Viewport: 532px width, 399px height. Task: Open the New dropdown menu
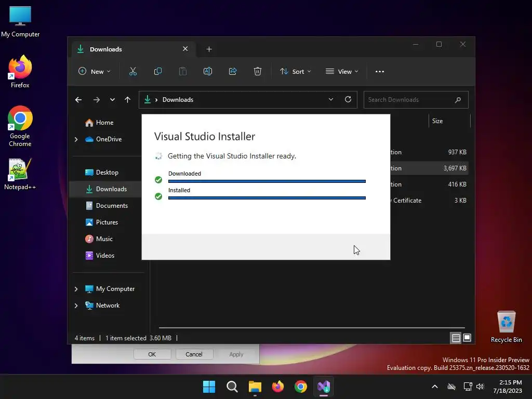coord(95,72)
